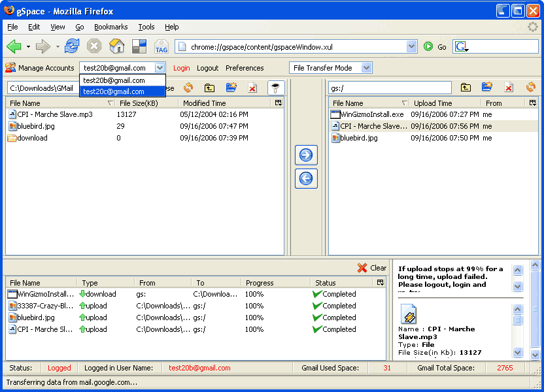The height and width of the screenshot is (392, 544).
Task: Click the green Go button icon
Action: [x=428, y=47]
